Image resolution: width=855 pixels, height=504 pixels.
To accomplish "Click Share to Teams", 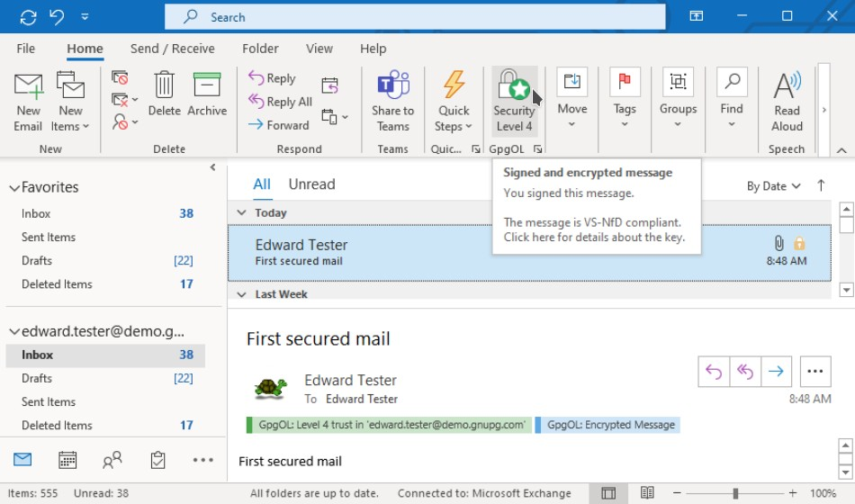I will point(392,102).
